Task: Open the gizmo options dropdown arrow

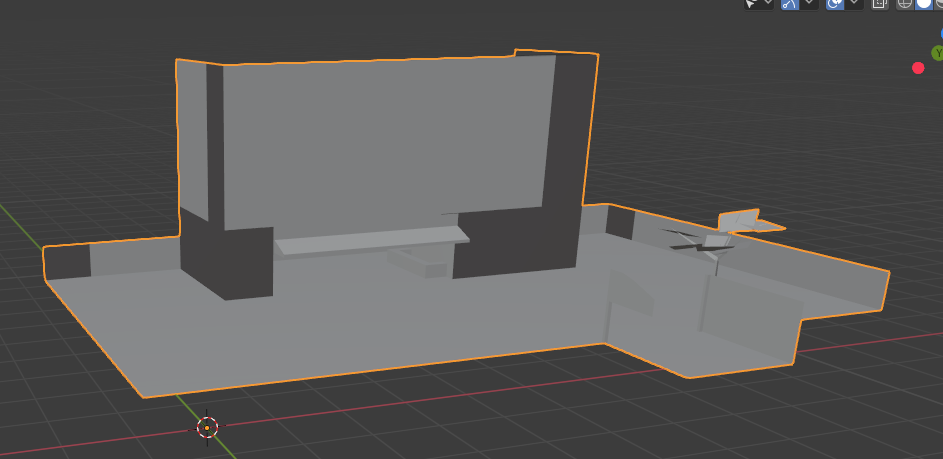Action: click(809, 4)
